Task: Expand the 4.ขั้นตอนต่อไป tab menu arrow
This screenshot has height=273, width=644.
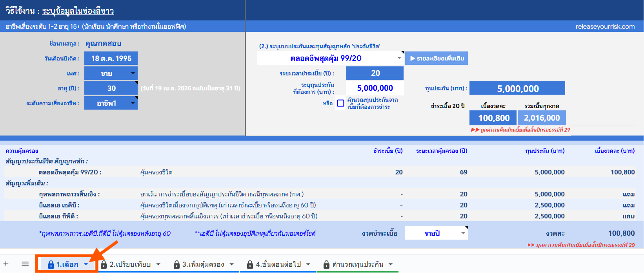Action: [308, 264]
